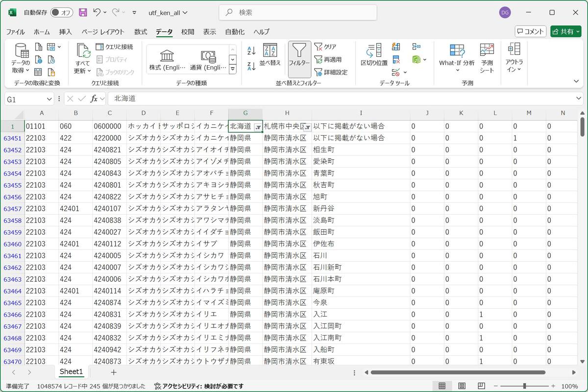Switch to the ホーム tab
Screen dimensions: 588x392
pos(42,31)
